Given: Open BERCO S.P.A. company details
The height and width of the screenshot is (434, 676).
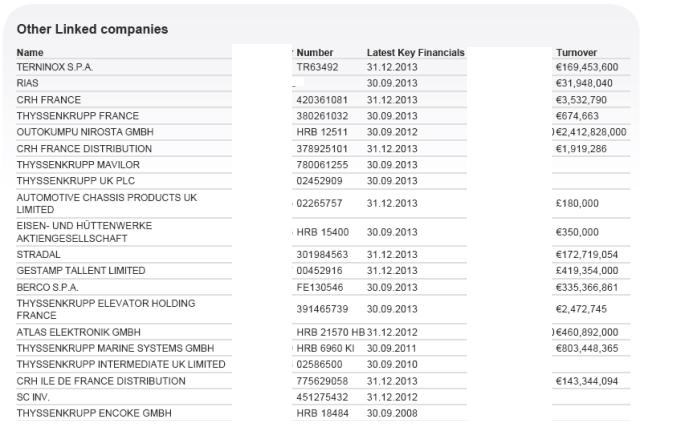Looking at the screenshot, I should coord(47,287).
